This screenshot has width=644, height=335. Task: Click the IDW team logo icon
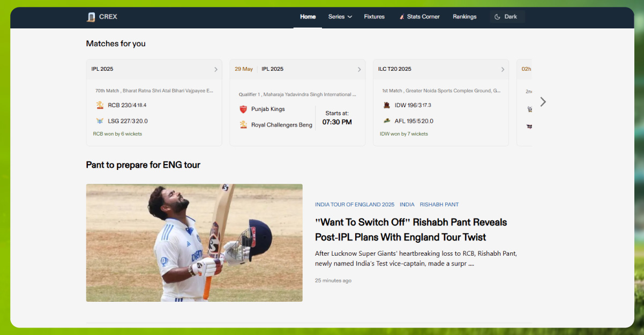pos(386,105)
